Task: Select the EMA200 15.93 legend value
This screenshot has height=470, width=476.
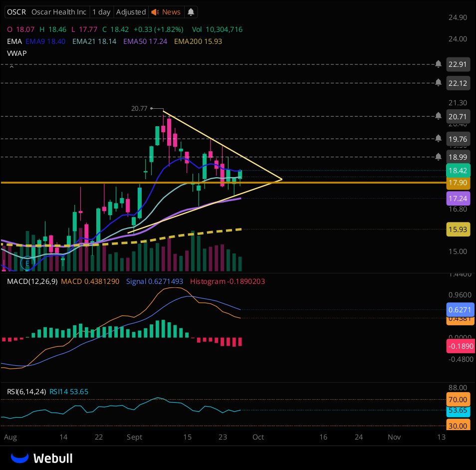Action: 198,41
